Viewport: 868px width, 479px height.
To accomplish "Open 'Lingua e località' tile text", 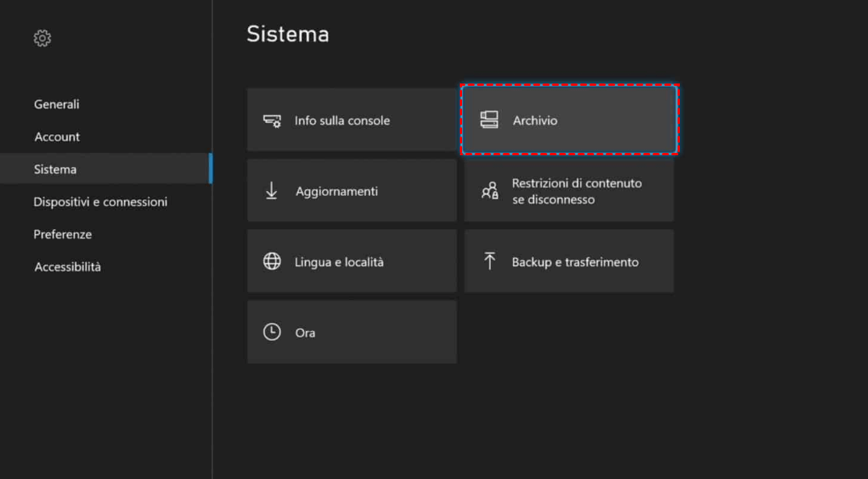I will (339, 262).
